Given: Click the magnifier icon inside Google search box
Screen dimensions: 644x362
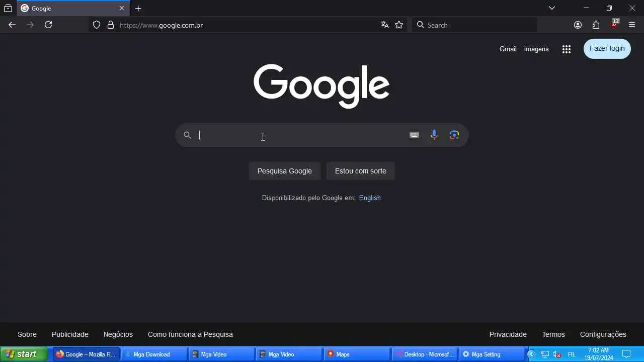Looking at the screenshot, I should pyautogui.click(x=187, y=135).
